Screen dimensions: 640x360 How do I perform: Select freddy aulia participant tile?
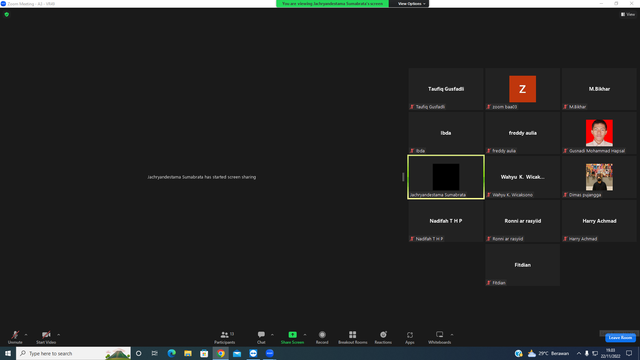pyautogui.click(x=522, y=133)
